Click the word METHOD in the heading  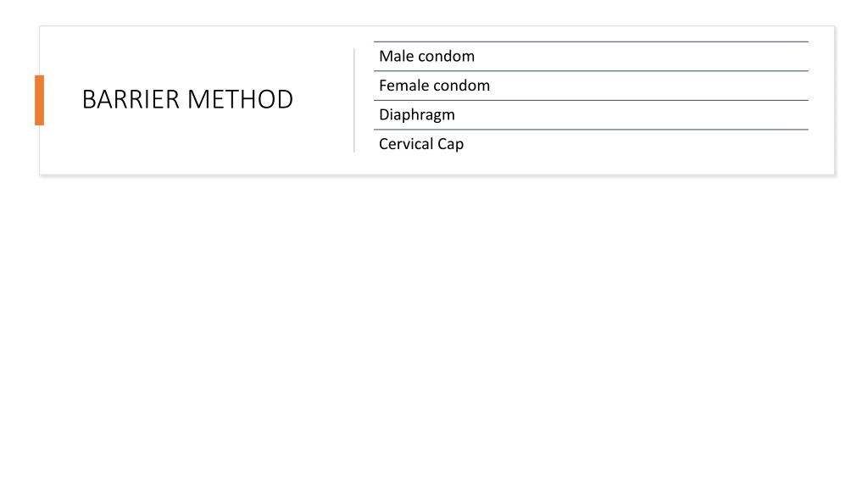240,100
